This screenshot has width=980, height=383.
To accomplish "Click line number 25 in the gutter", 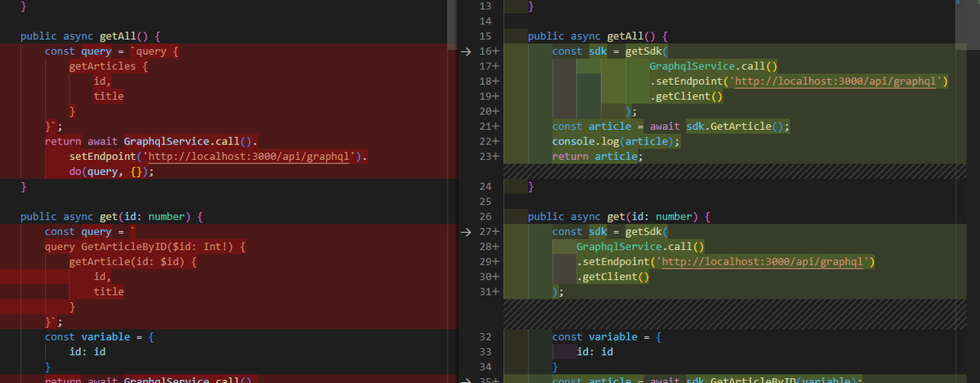I will (485, 202).
